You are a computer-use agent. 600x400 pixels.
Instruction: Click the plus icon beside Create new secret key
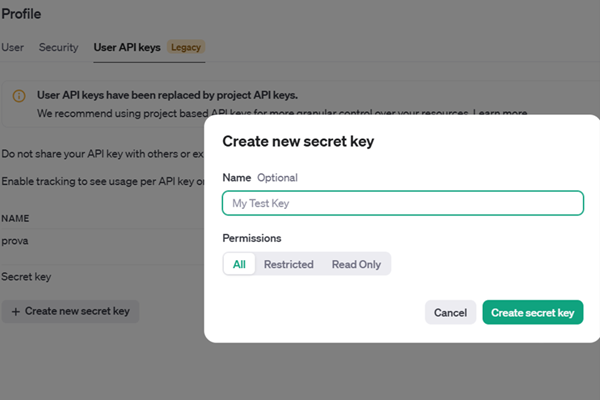click(x=15, y=311)
